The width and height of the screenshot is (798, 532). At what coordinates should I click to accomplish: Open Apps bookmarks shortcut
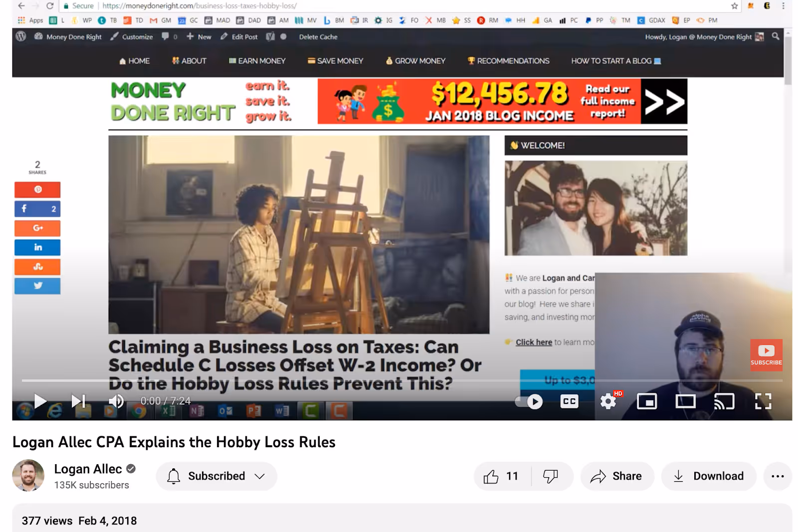pyautogui.click(x=30, y=20)
